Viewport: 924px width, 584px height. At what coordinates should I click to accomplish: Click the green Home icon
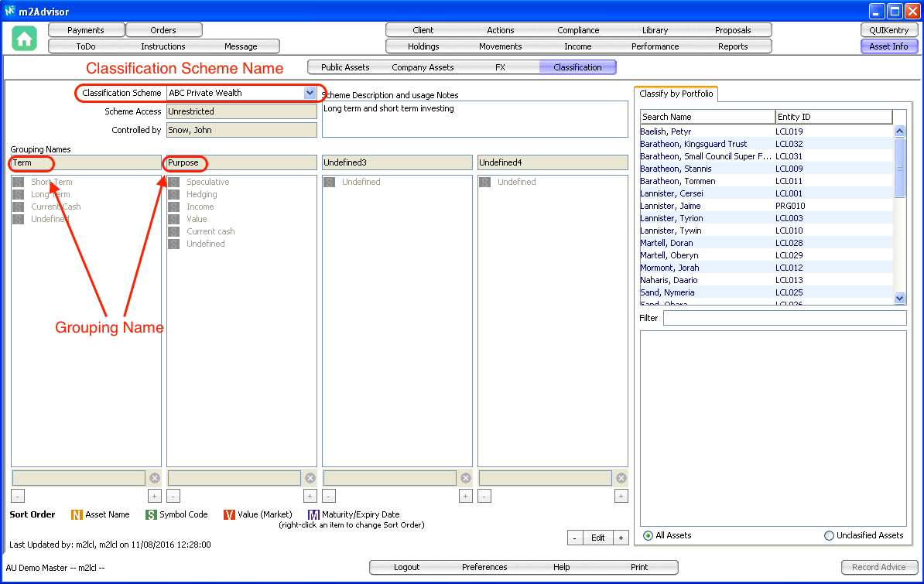[25, 39]
